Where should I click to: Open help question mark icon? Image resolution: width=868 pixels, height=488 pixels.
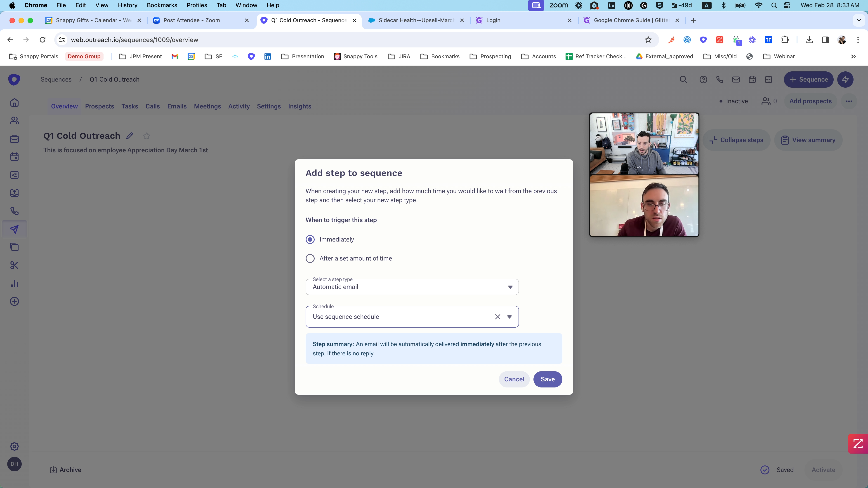(703, 80)
